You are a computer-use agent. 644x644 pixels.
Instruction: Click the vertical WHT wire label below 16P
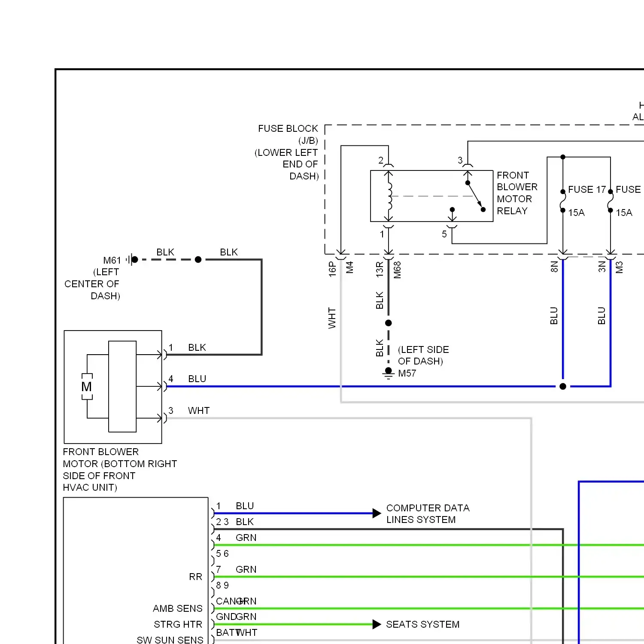pos(332,318)
